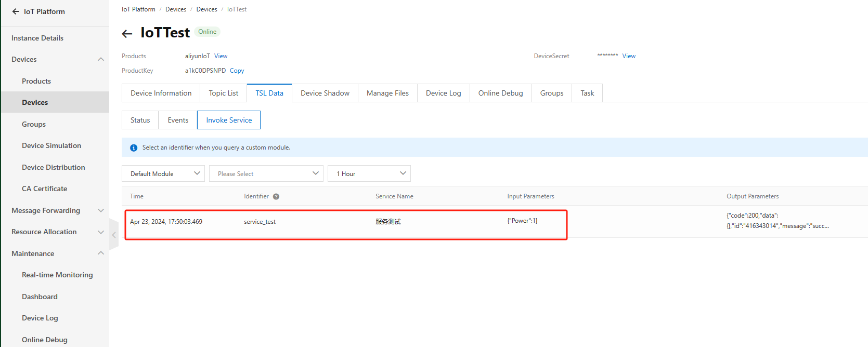The height and width of the screenshot is (349, 868).
Task: Open the Default Module dropdown
Action: point(163,173)
